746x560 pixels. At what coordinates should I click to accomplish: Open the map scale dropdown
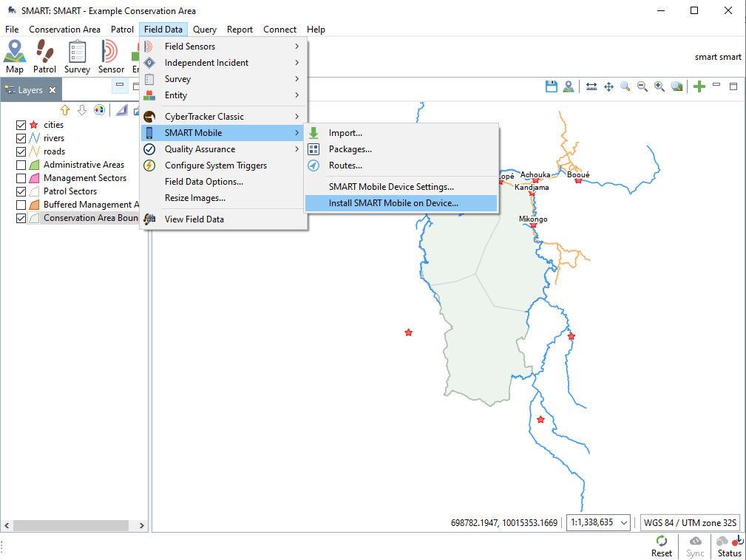tap(598, 522)
